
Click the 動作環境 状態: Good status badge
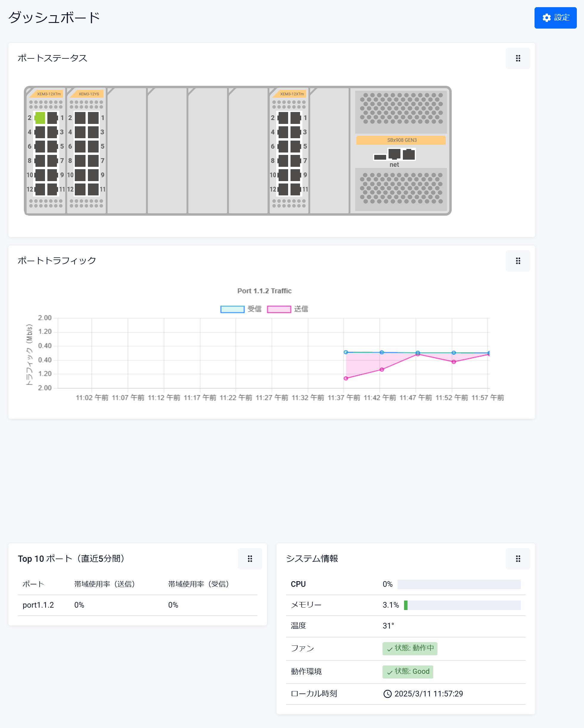click(407, 671)
